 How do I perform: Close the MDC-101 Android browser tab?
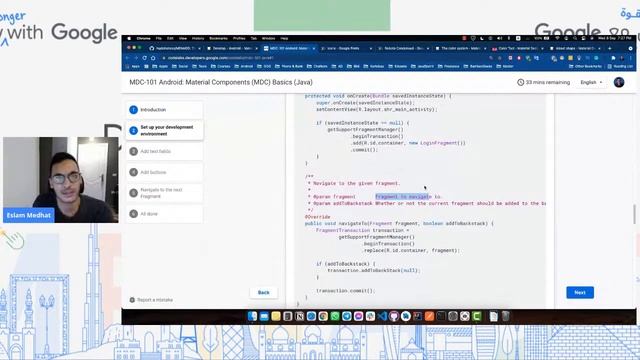point(313,48)
